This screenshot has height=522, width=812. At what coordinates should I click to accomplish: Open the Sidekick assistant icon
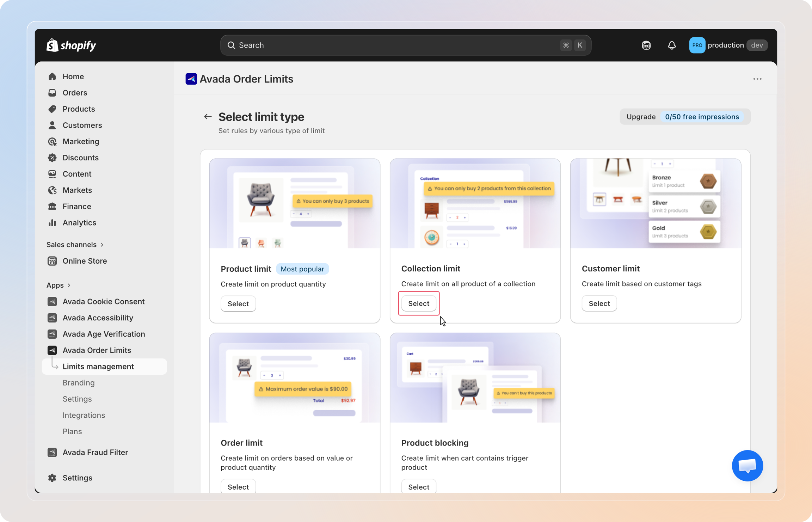[646, 45]
